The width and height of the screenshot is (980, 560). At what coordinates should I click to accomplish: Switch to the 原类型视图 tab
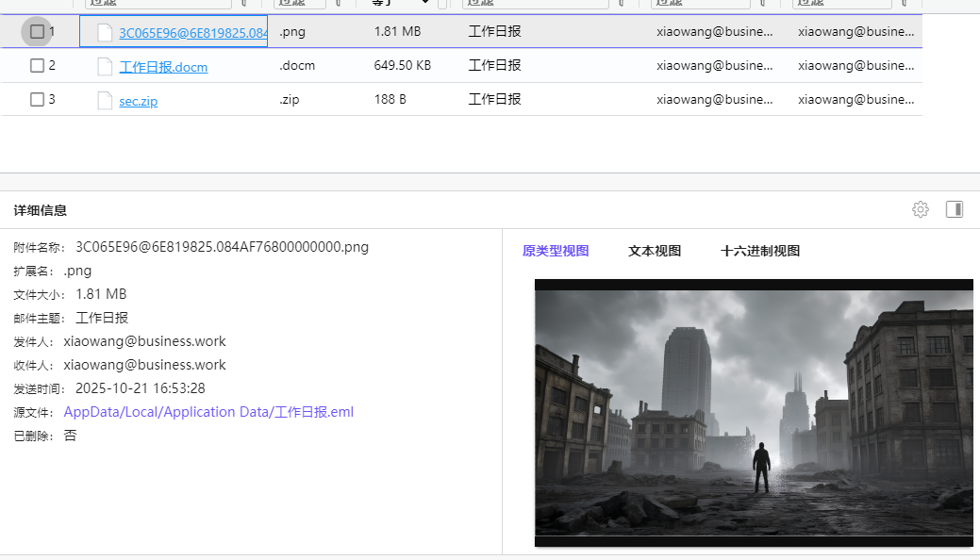[x=556, y=251]
